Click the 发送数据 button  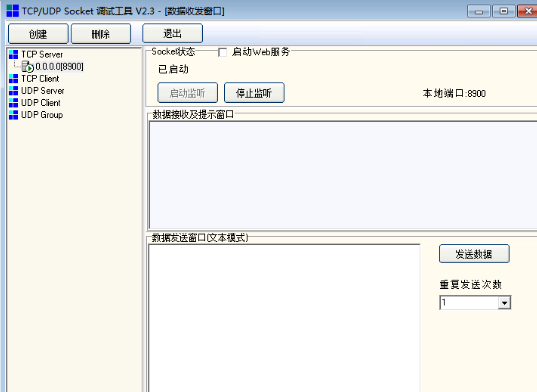click(x=474, y=254)
